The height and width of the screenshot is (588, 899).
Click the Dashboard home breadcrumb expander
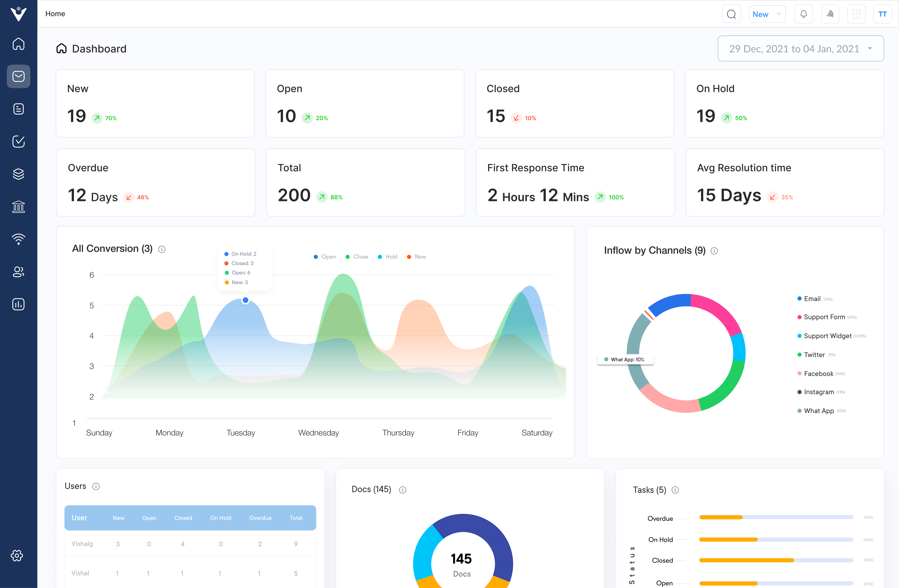click(62, 48)
